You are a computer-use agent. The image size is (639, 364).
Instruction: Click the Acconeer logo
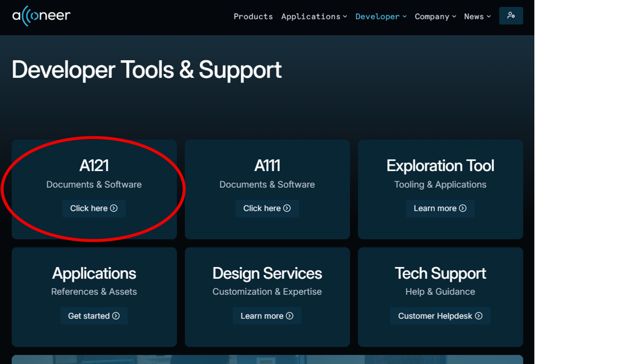click(x=41, y=16)
